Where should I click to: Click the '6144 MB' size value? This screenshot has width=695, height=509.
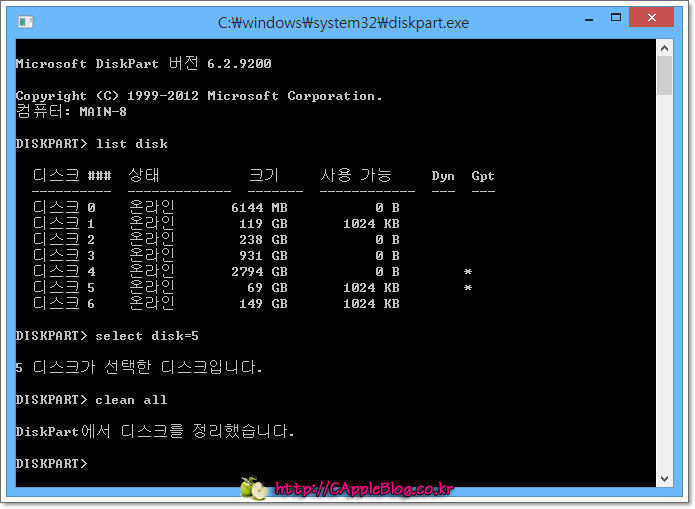(x=259, y=208)
